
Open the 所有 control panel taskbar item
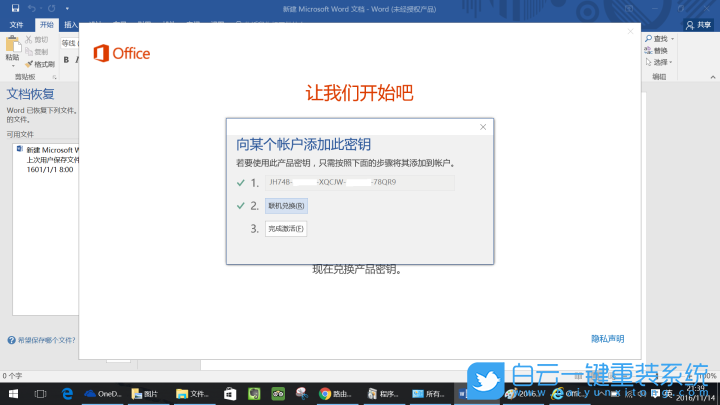[x=429, y=394]
